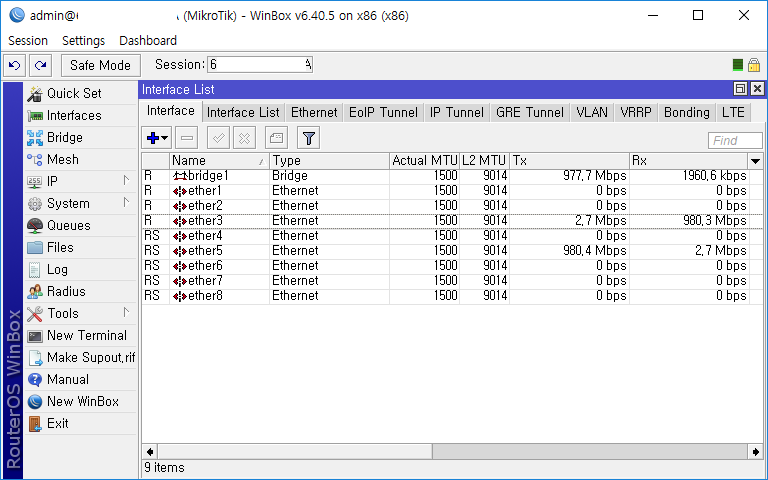Sort by L2 MTU column header

tap(484, 161)
